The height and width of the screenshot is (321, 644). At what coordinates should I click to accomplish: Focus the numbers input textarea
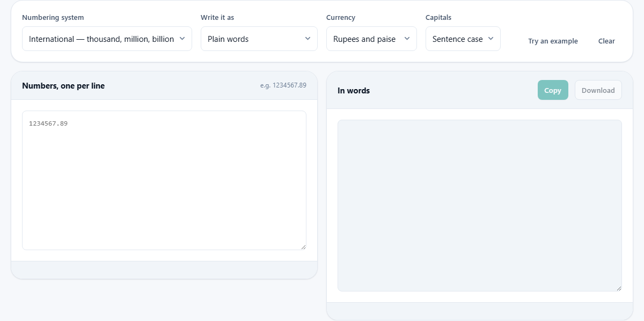click(164, 180)
